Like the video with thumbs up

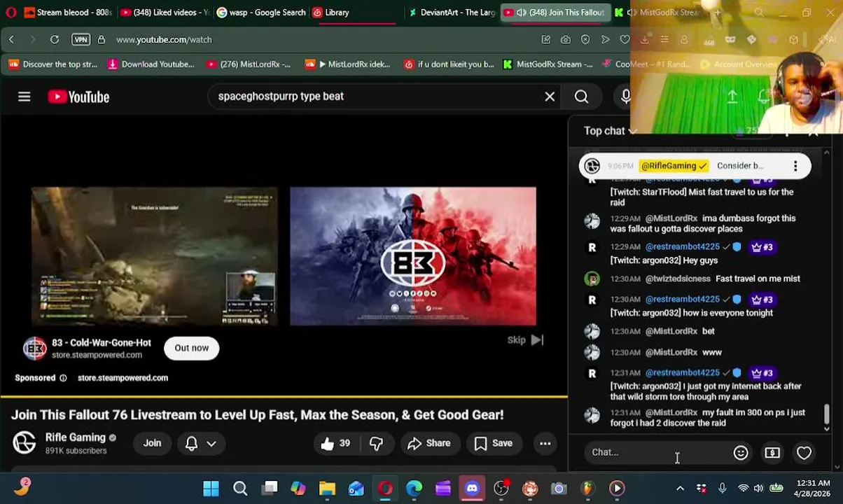coord(335,443)
